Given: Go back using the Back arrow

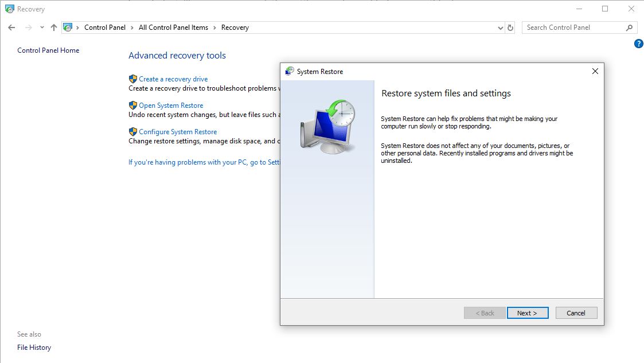Looking at the screenshot, I should click(11, 28).
